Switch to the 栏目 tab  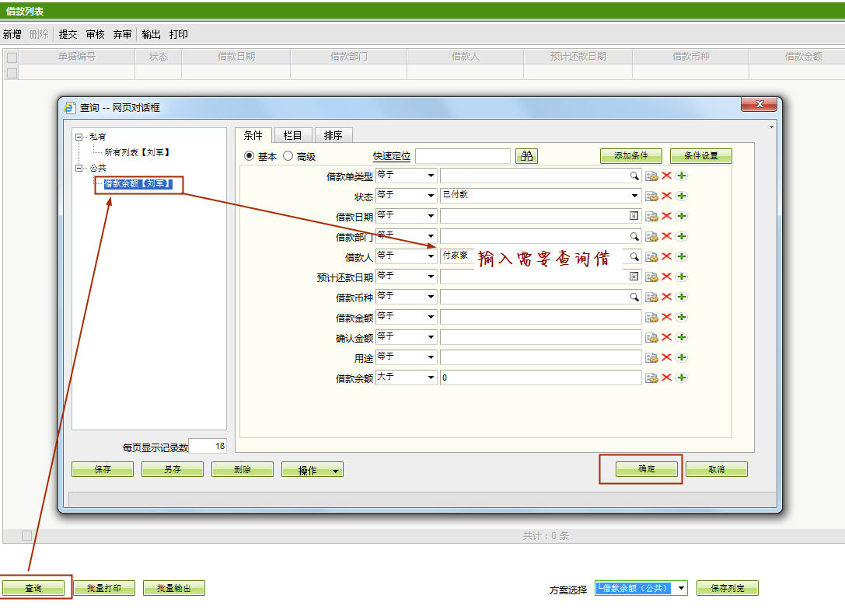[292, 135]
